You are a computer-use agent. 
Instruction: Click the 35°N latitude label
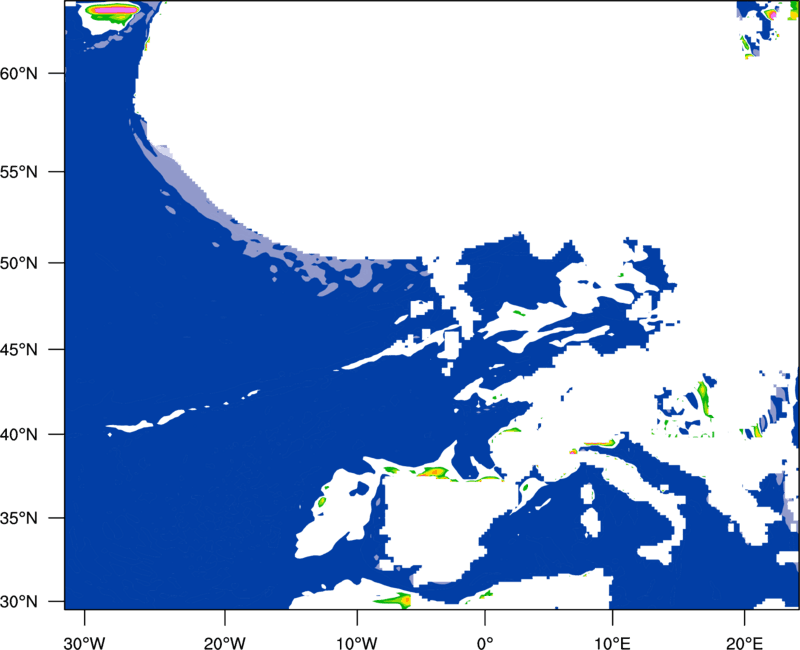(19, 518)
